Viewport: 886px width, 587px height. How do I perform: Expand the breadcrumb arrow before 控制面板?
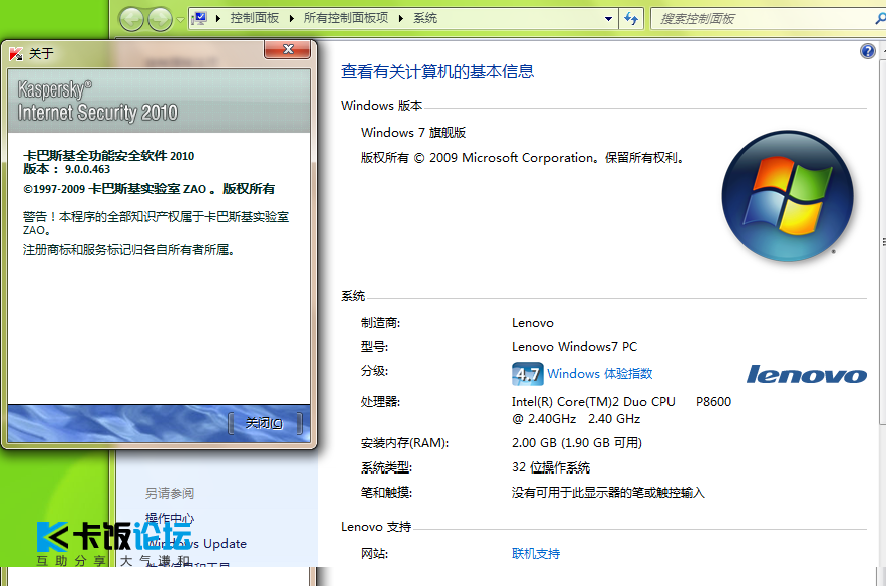[218, 19]
